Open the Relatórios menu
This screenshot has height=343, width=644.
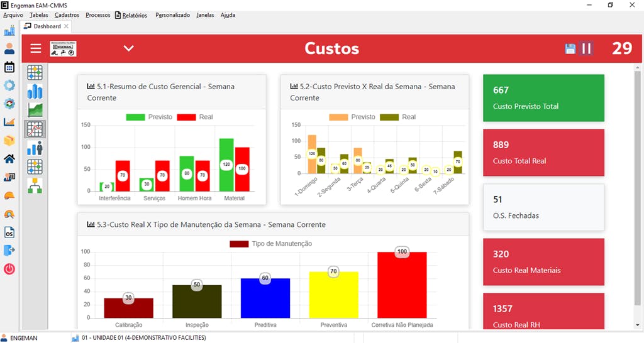(131, 15)
